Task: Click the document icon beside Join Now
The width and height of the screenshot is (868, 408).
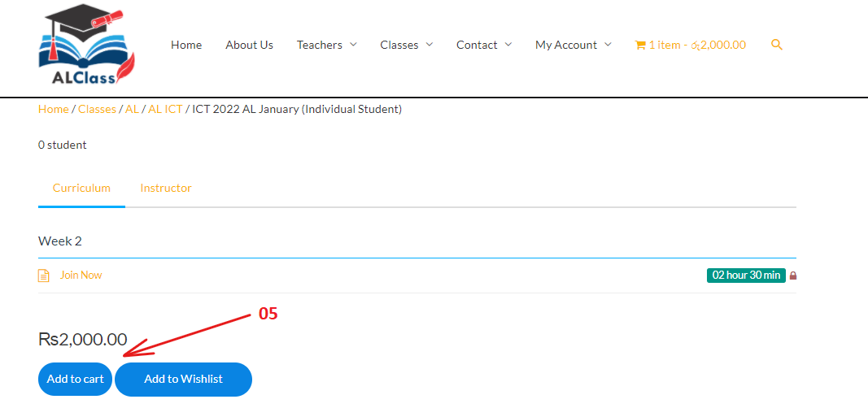Action: click(x=44, y=276)
